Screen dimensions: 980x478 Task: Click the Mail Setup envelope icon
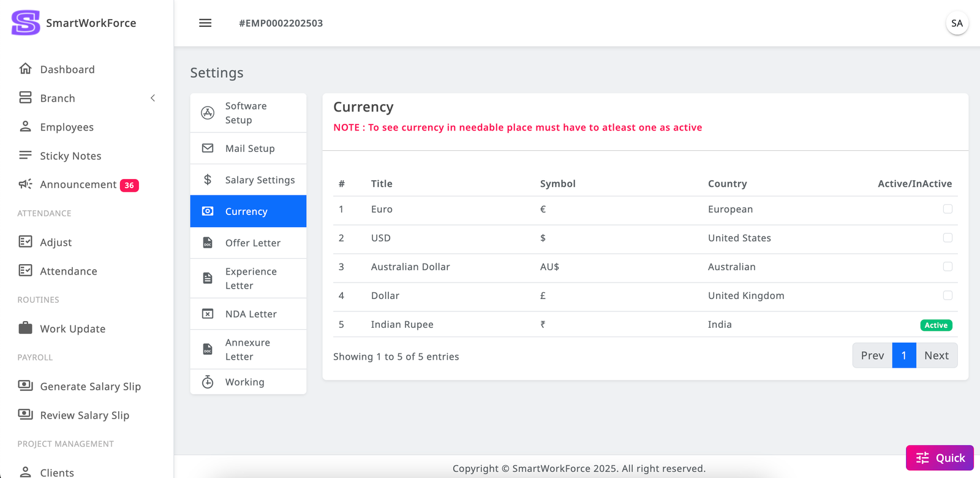pos(208,148)
